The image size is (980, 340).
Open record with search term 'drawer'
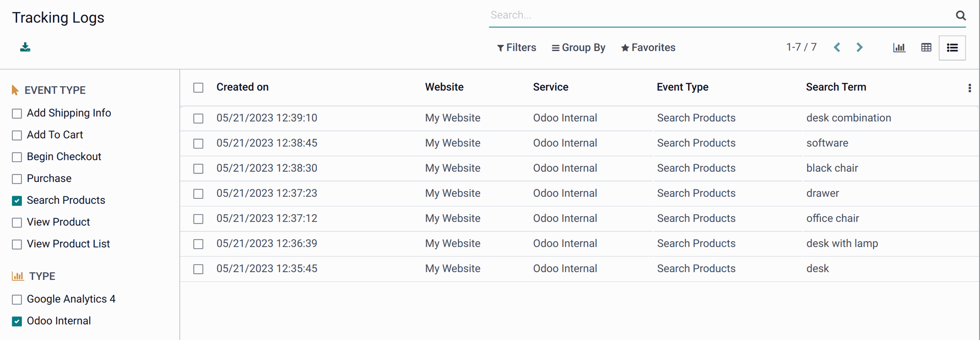pyautogui.click(x=823, y=193)
